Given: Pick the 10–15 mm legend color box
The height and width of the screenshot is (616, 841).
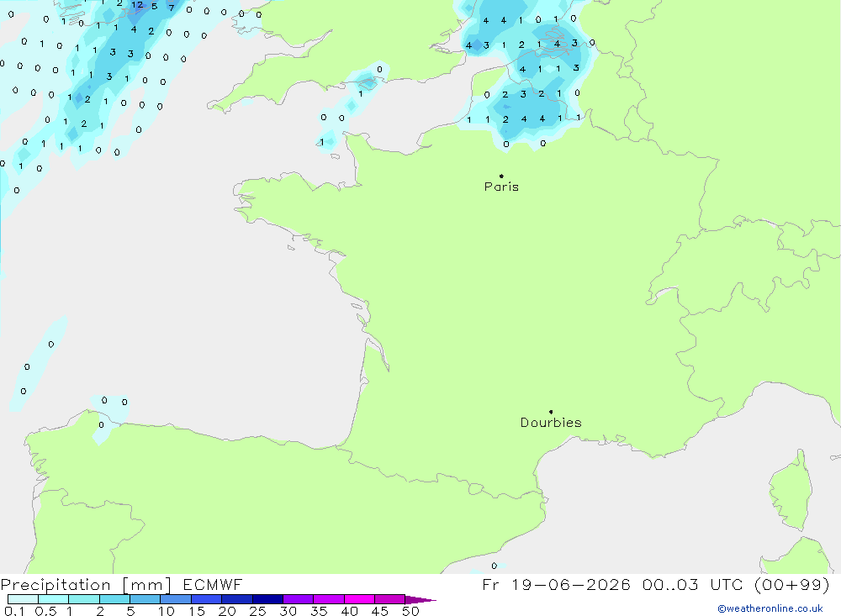Looking at the screenshot, I should tap(176, 599).
